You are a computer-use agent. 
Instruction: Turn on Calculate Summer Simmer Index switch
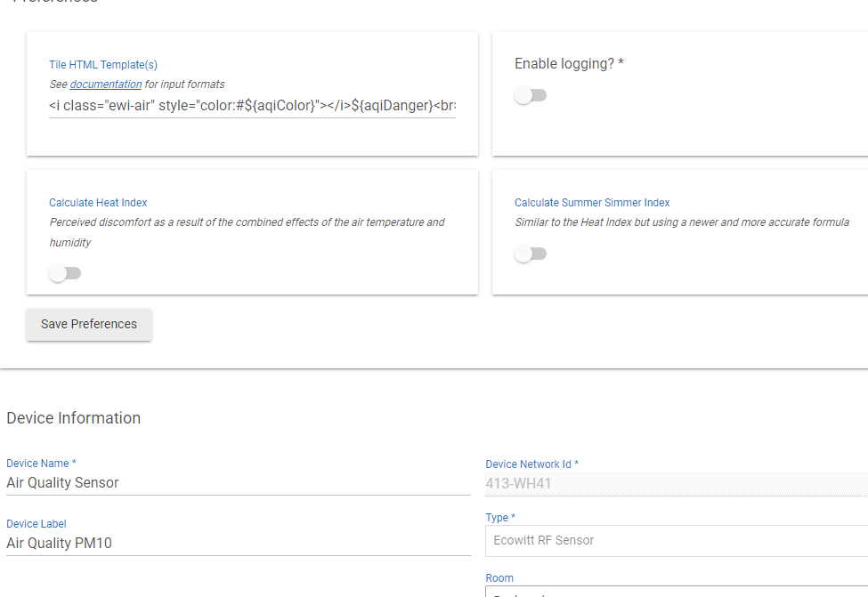[531, 254]
